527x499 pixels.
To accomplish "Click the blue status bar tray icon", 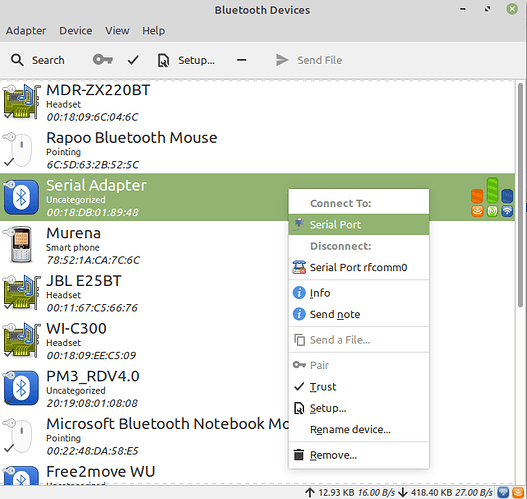I will 503,493.
